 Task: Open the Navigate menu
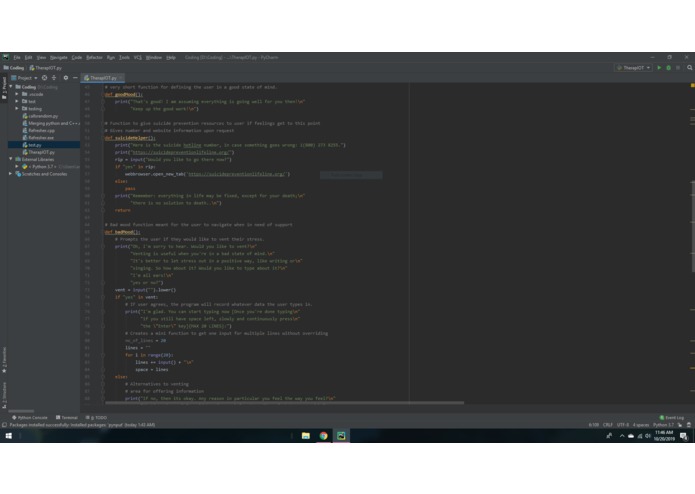pos(59,58)
